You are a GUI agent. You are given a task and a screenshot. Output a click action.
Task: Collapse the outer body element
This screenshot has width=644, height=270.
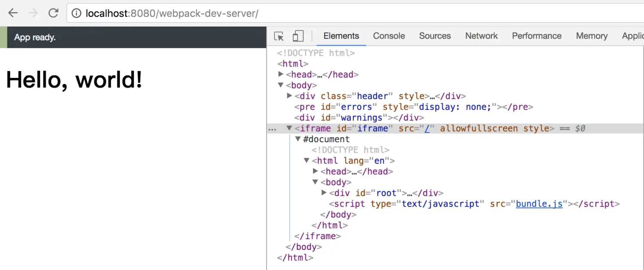pyautogui.click(x=281, y=85)
